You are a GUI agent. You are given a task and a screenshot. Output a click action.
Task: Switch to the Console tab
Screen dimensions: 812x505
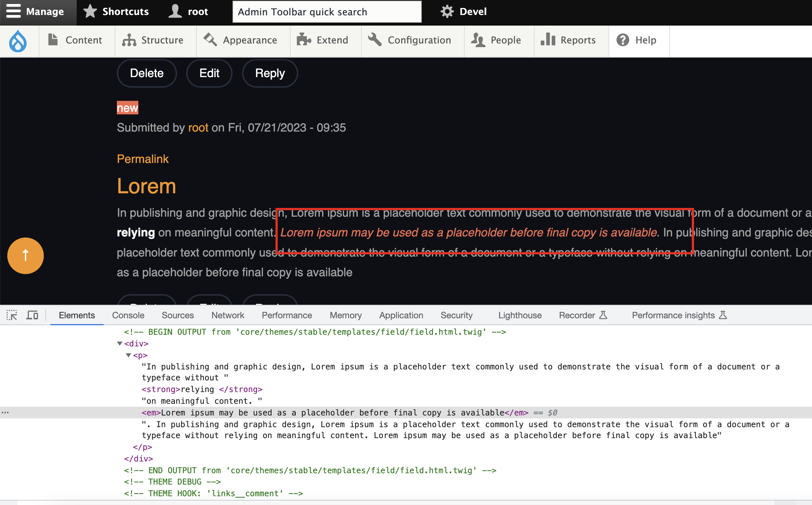pyautogui.click(x=128, y=315)
